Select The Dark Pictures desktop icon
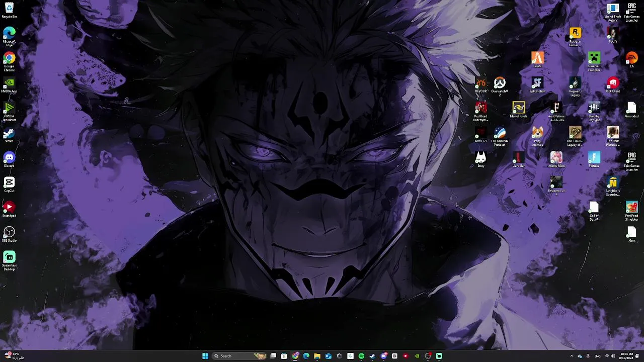Screen dimensions: 644x362 613,137
